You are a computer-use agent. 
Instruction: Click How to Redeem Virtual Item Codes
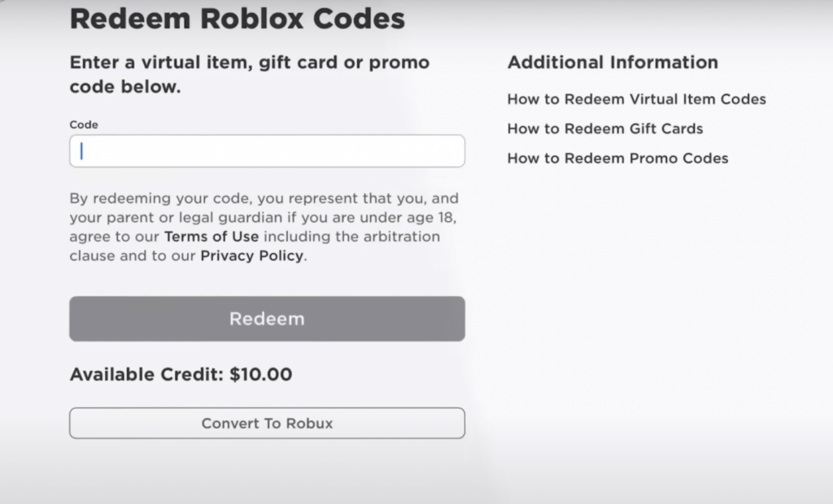[636, 98]
